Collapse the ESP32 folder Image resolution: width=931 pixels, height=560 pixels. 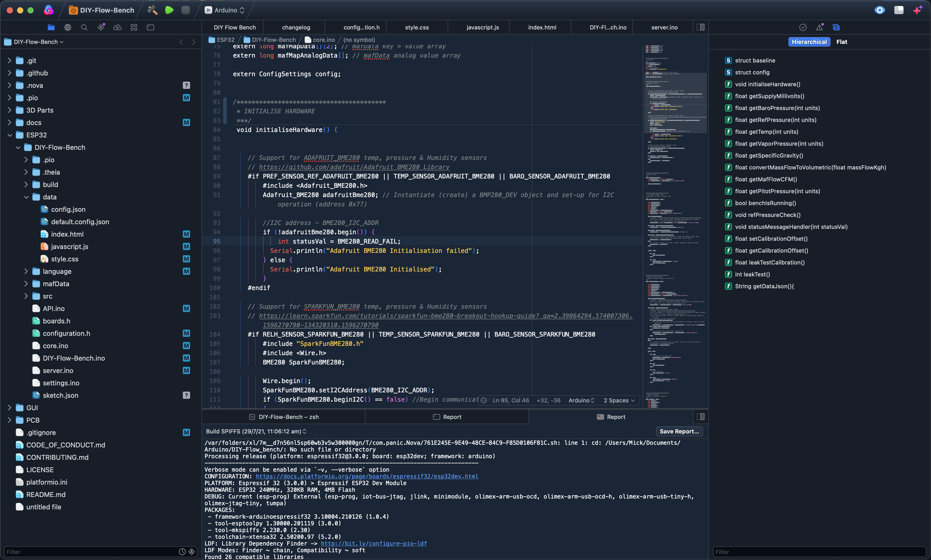coord(10,135)
